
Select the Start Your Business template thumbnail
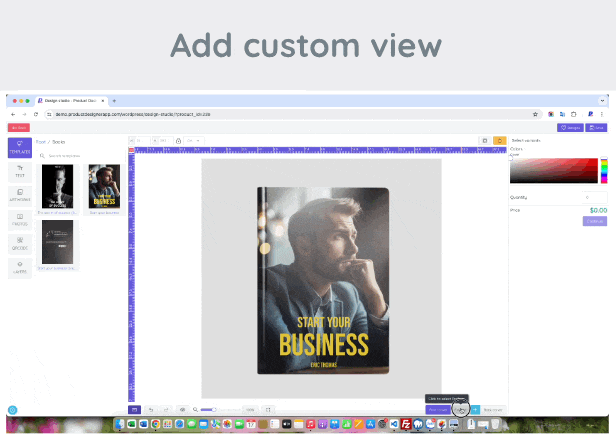click(104, 186)
